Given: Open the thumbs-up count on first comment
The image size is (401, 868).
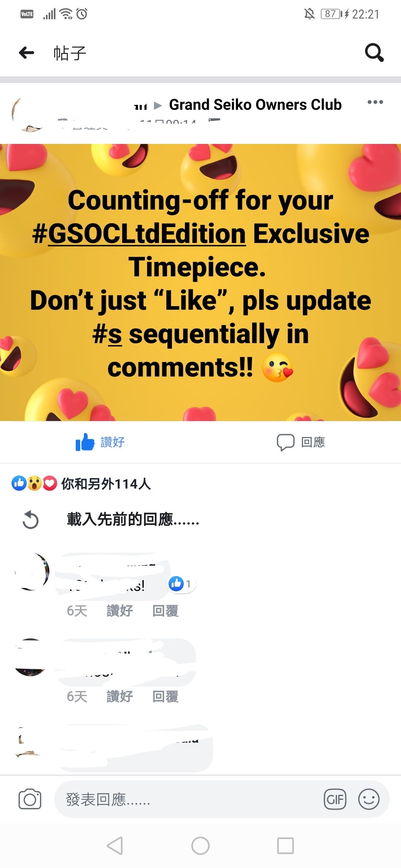Looking at the screenshot, I should tap(181, 584).
